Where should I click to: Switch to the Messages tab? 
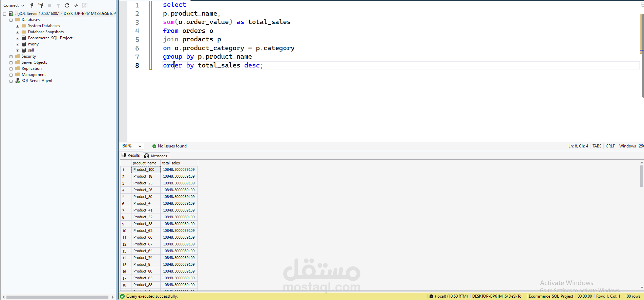(156, 156)
